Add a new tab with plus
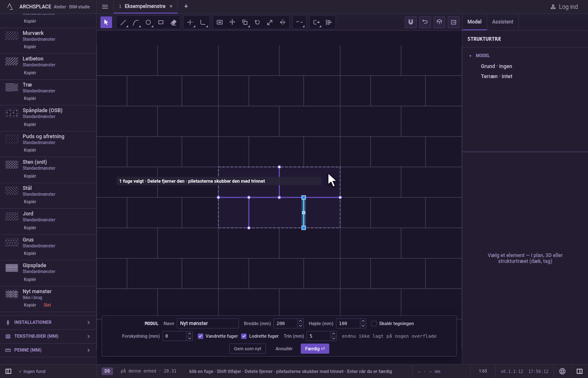The image size is (588, 378). point(186,6)
